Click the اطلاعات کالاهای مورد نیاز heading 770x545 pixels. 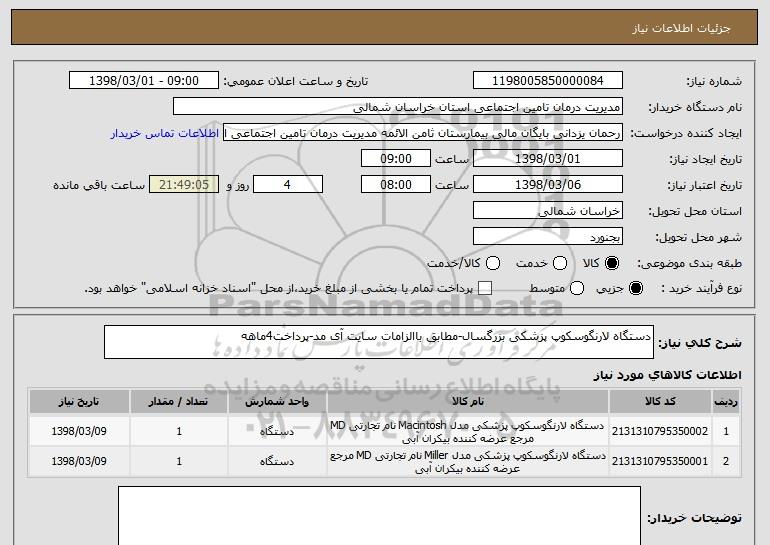[667, 375]
